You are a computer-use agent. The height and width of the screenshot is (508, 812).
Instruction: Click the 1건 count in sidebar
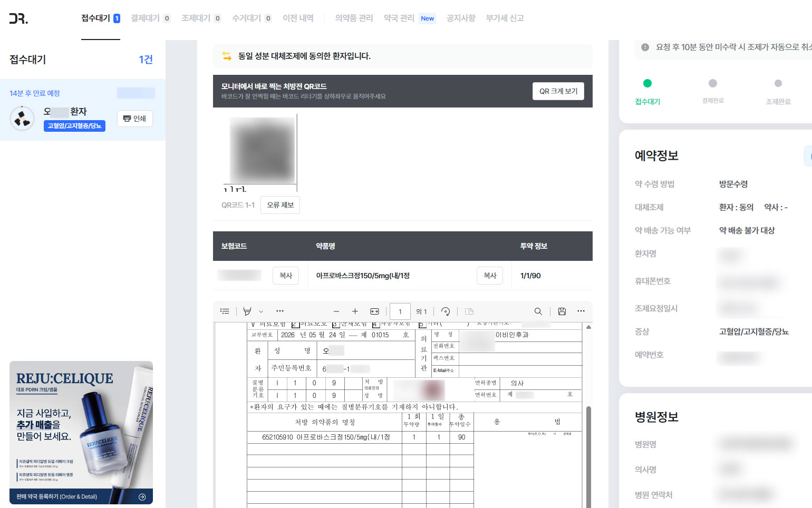tap(146, 60)
